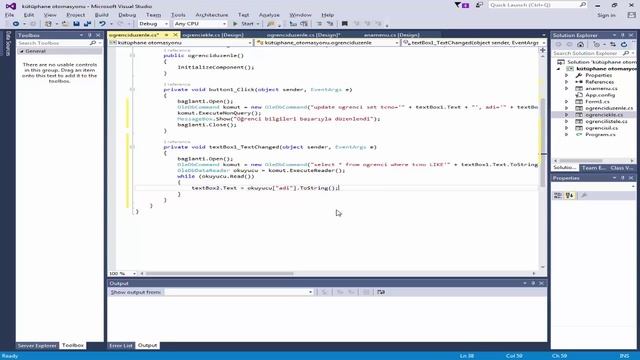Image resolution: width=640 pixels, height=360 pixels.
Task: Click the account icon beside Sign in
Action: point(631,15)
